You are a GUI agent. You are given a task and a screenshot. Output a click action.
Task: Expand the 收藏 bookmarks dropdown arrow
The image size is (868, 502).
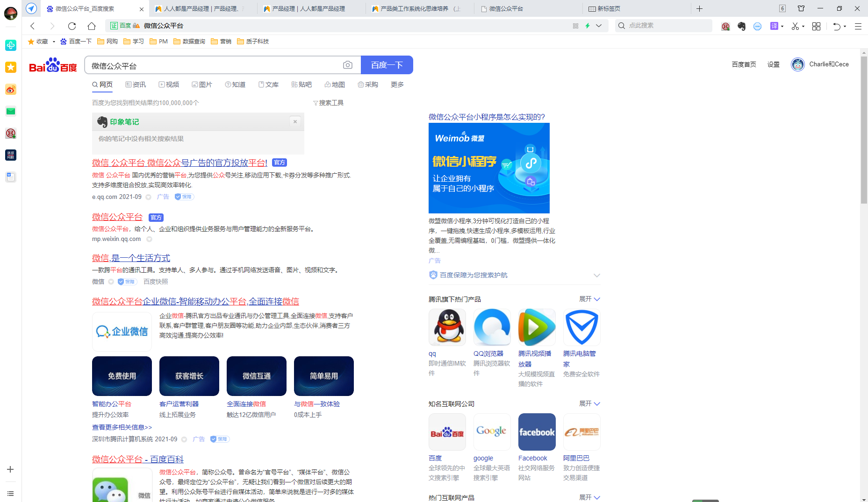click(x=54, y=42)
